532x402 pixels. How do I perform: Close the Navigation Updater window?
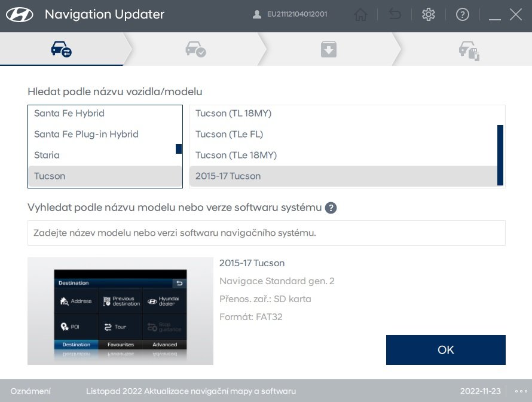coord(516,14)
